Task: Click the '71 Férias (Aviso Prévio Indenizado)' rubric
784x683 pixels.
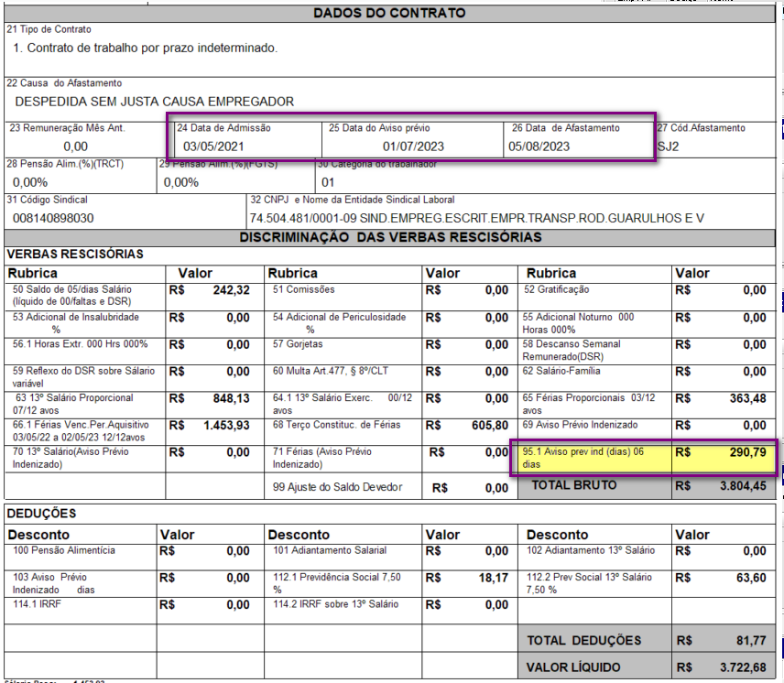Action: click(322, 458)
